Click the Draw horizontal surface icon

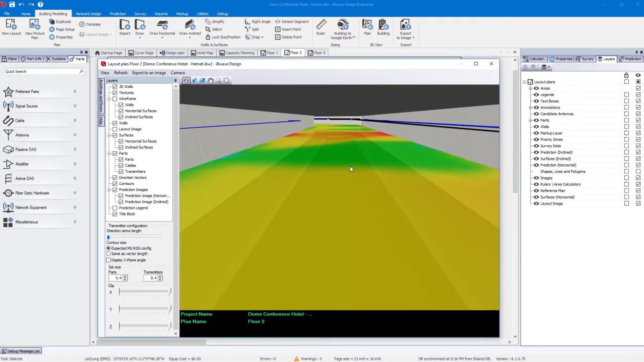coord(162,25)
